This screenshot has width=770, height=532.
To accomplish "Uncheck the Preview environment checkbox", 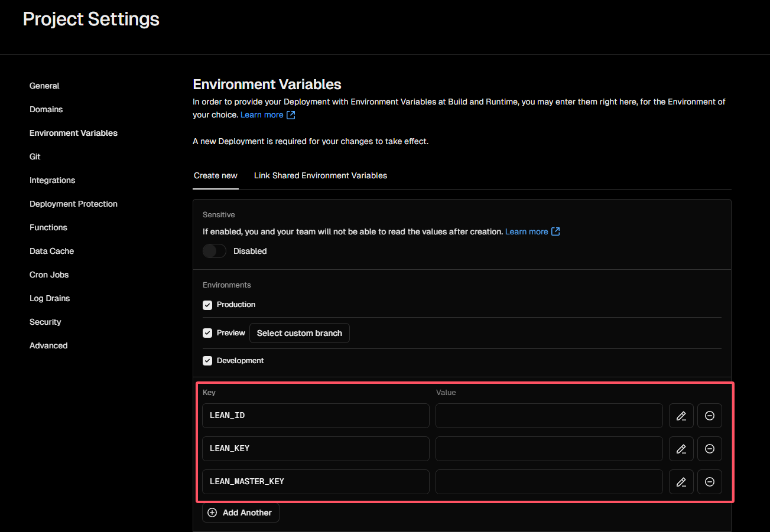I will [x=207, y=333].
